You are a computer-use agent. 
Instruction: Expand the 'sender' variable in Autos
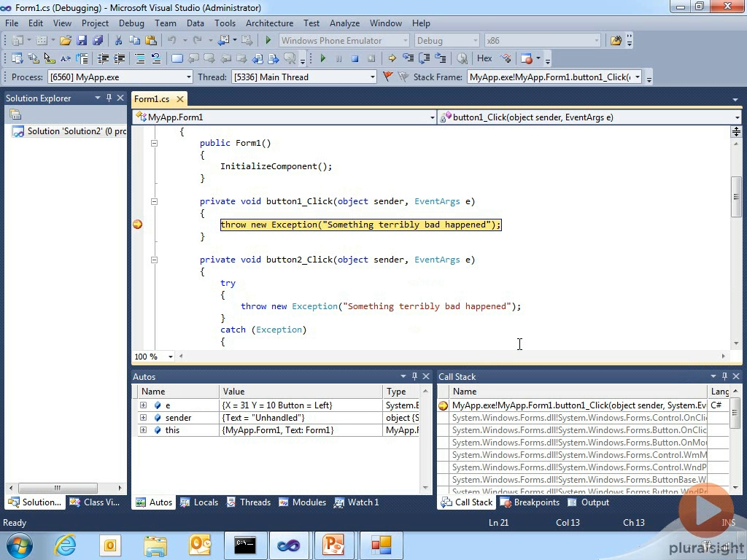coord(143,417)
